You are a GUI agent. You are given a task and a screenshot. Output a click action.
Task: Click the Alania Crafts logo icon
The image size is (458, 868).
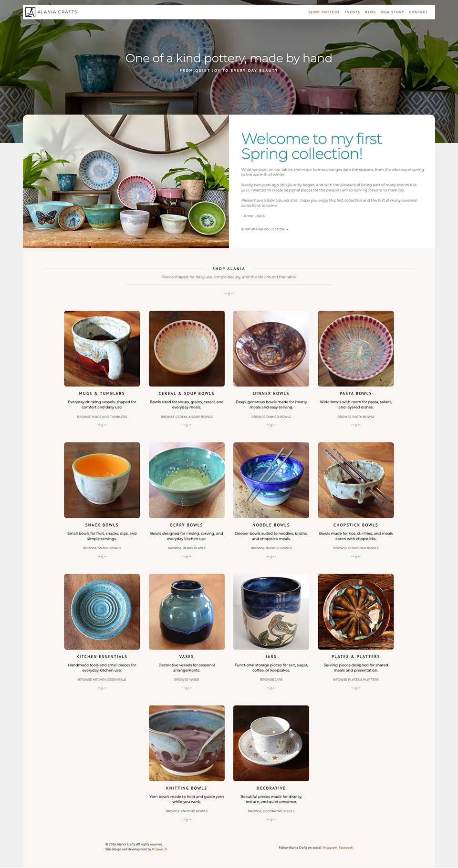tap(30, 12)
